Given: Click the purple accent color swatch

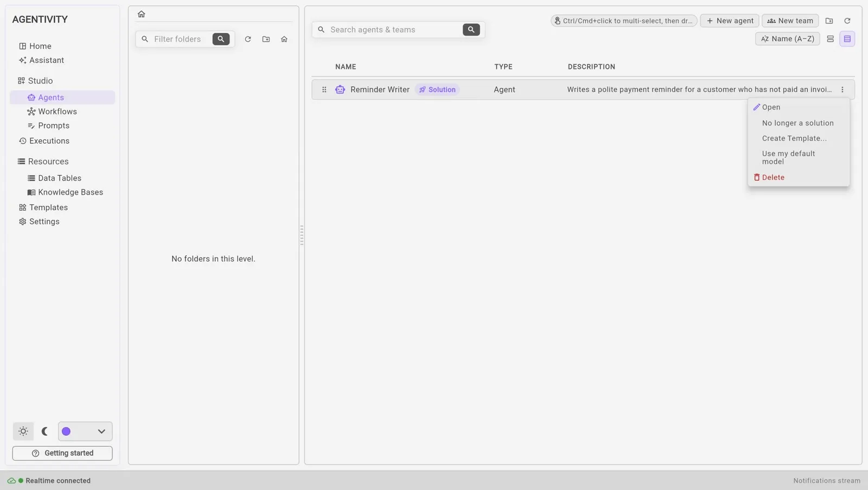Looking at the screenshot, I should pos(66,431).
